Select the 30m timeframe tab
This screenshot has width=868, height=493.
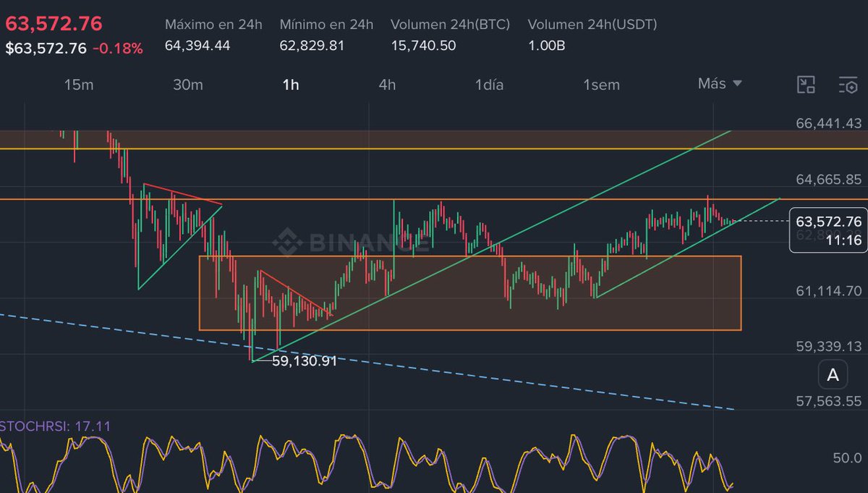coord(187,85)
